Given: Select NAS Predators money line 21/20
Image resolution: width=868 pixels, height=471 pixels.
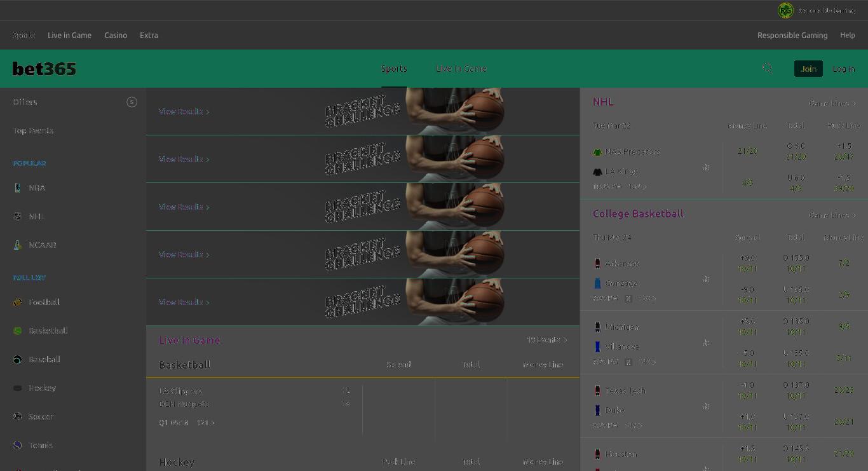Looking at the screenshot, I should pyautogui.click(x=747, y=151).
